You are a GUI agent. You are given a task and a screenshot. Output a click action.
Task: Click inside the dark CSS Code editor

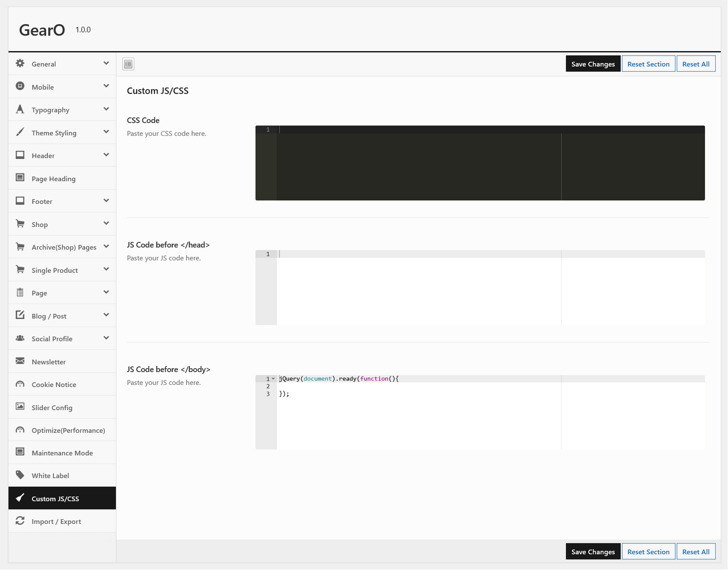418,165
